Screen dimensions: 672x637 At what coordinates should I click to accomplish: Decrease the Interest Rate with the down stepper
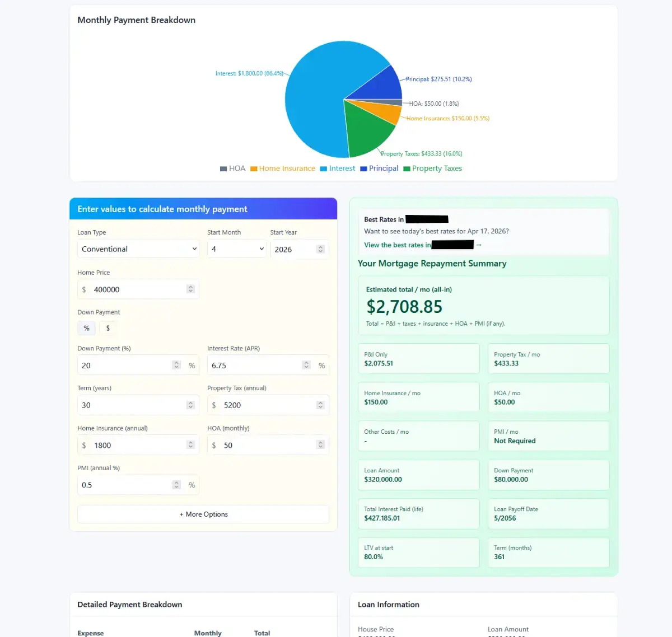pos(306,368)
